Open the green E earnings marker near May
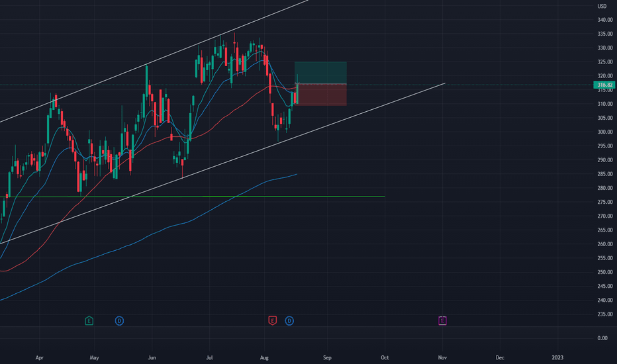617x364 pixels. [89, 321]
